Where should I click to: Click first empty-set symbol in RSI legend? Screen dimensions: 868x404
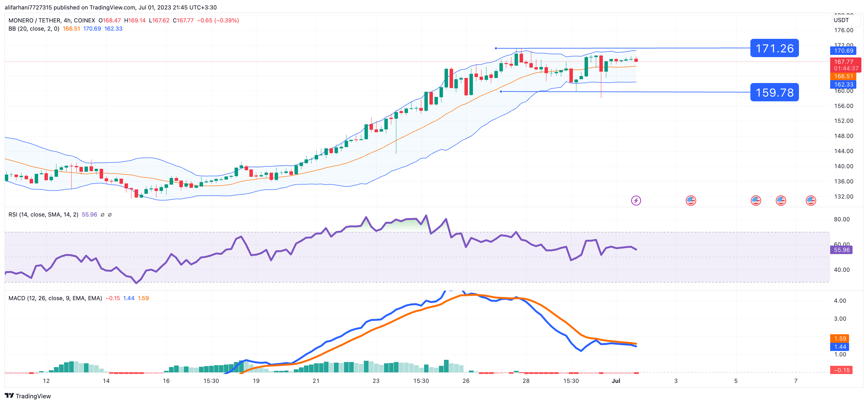[102, 215]
